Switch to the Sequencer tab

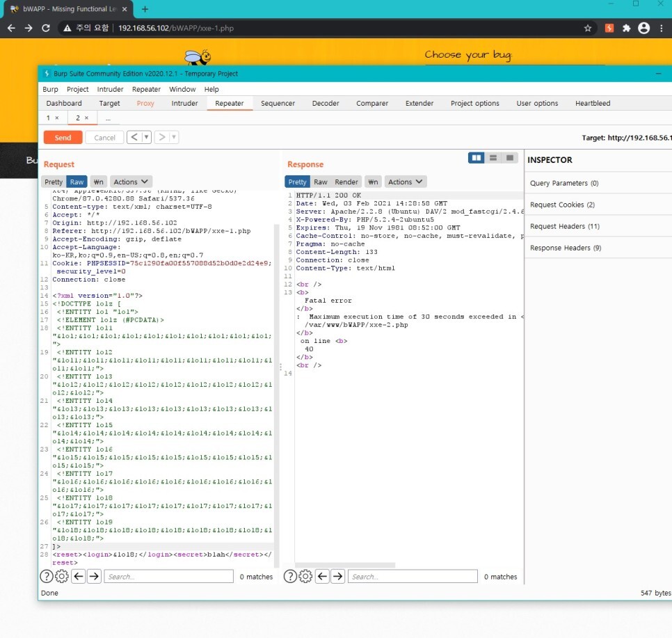278,104
